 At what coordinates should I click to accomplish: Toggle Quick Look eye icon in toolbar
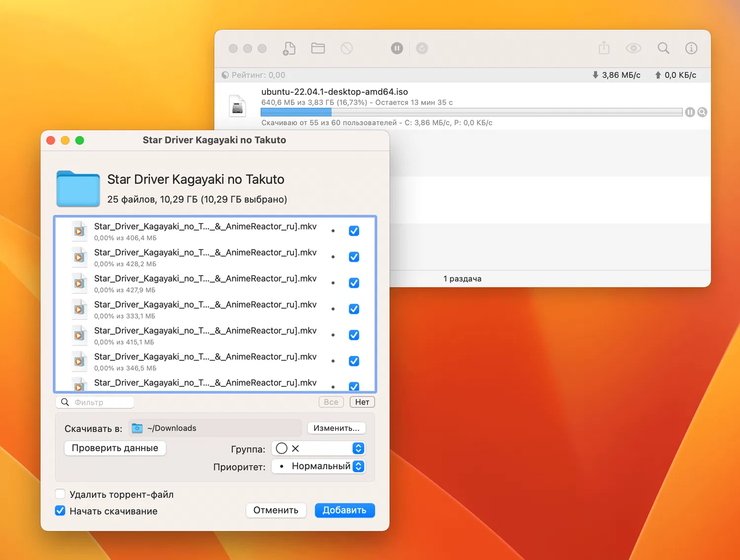(633, 48)
